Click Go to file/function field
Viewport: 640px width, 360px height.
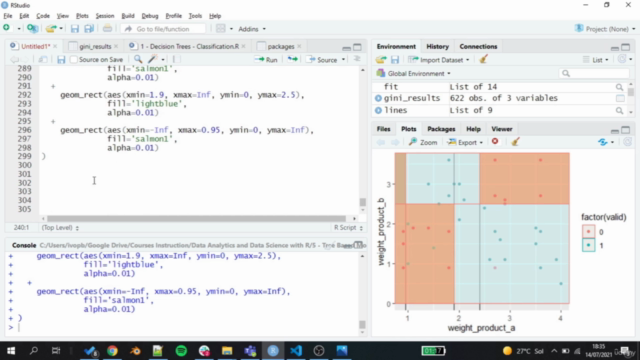163,29
